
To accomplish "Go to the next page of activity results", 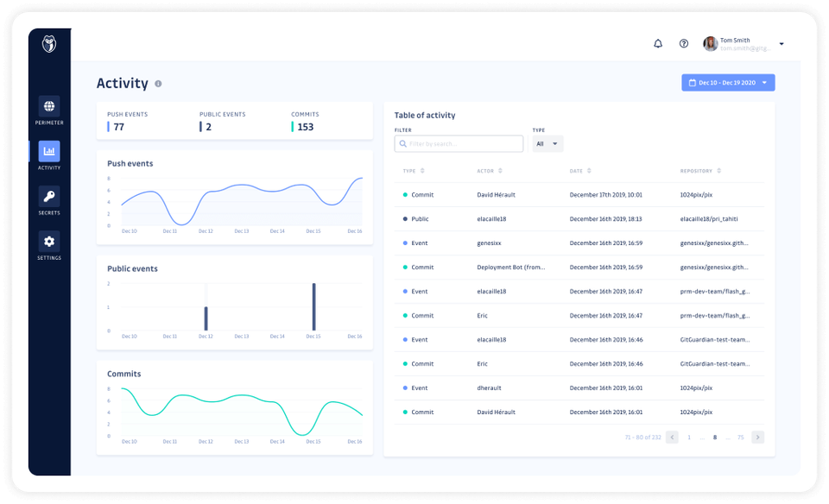I will [757, 437].
